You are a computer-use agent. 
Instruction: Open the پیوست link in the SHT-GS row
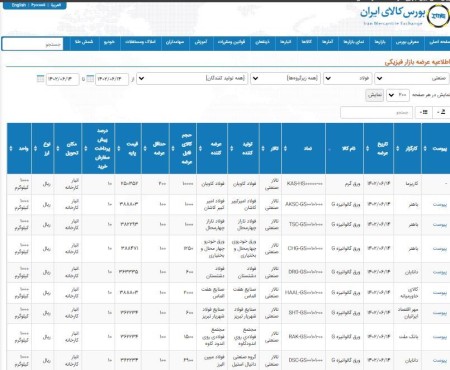(x=440, y=313)
